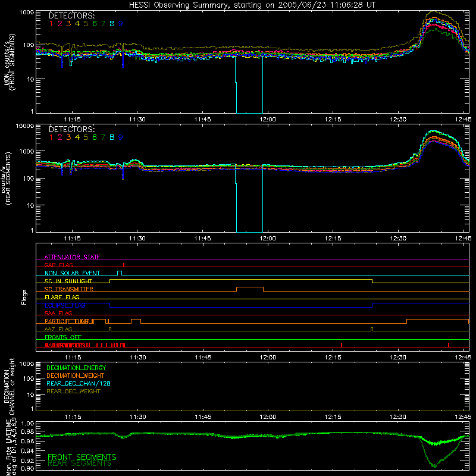The height and width of the screenshot is (476, 476).
Task: Select the NON_SOLAR_EVENT pulse in flags plot
Action: [x=120, y=273]
